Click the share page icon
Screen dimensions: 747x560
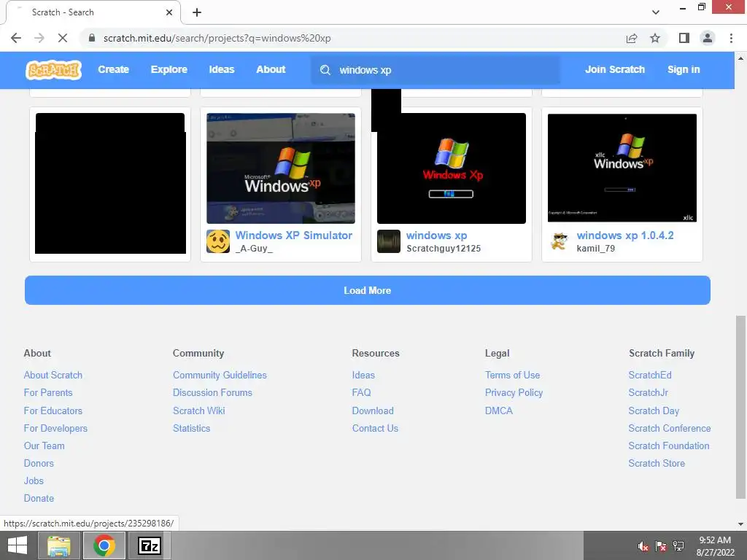[x=632, y=38]
